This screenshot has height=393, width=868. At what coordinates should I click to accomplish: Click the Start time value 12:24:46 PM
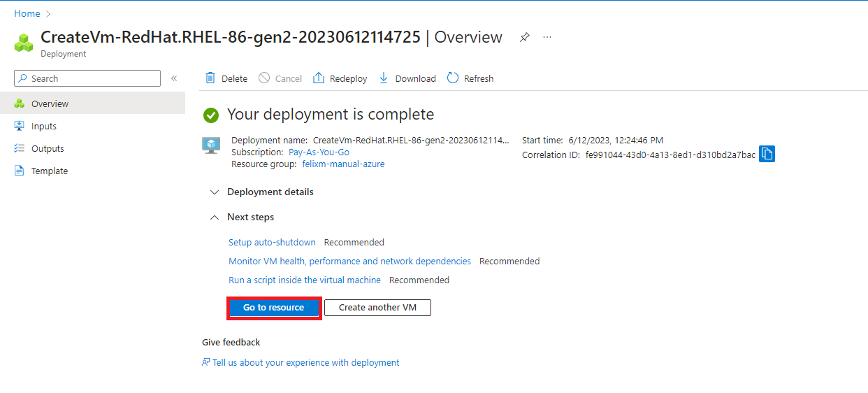(616, 140)
